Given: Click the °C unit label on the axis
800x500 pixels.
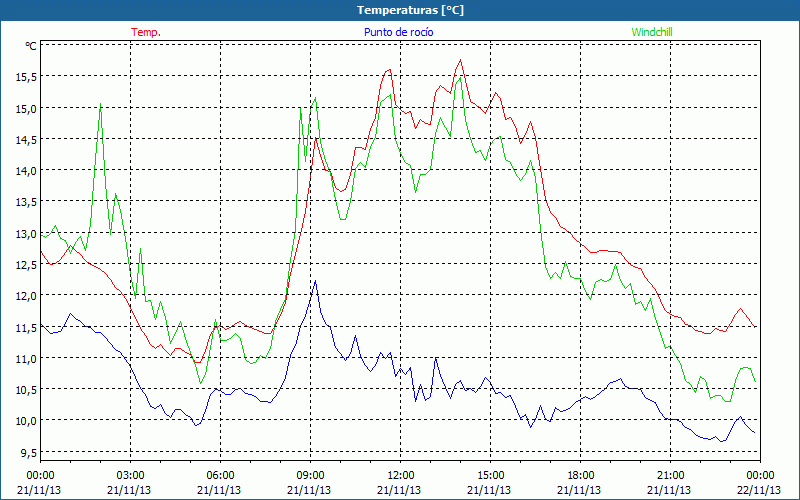Looking at the screenshot, I should click(x=31, y=46).
